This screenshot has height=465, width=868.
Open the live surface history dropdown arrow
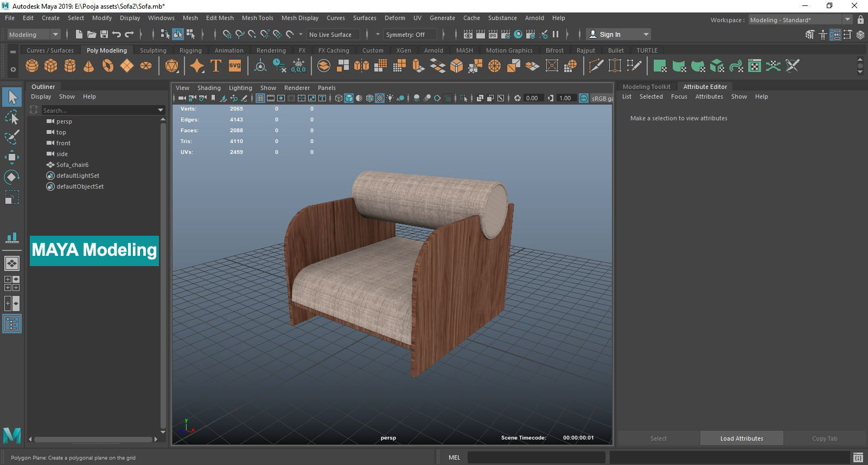tap(301, 34)
